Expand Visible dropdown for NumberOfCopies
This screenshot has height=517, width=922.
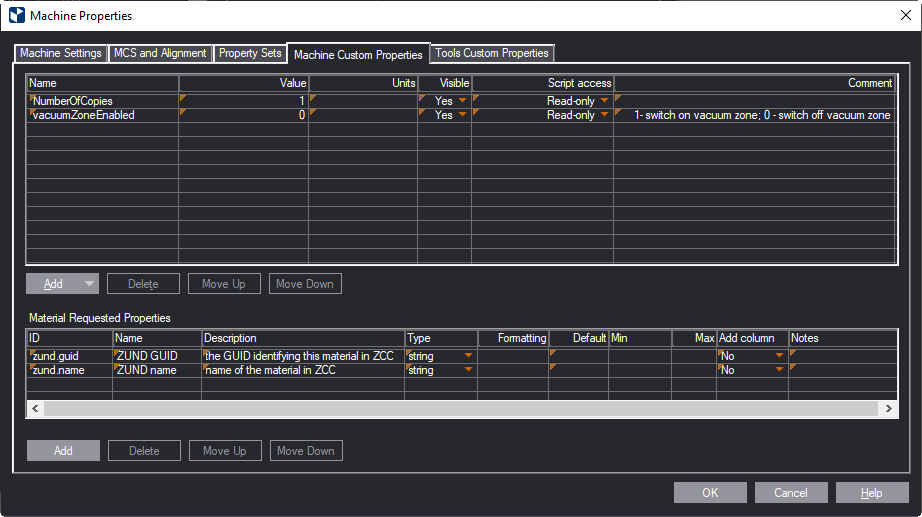tap(462, 101)
